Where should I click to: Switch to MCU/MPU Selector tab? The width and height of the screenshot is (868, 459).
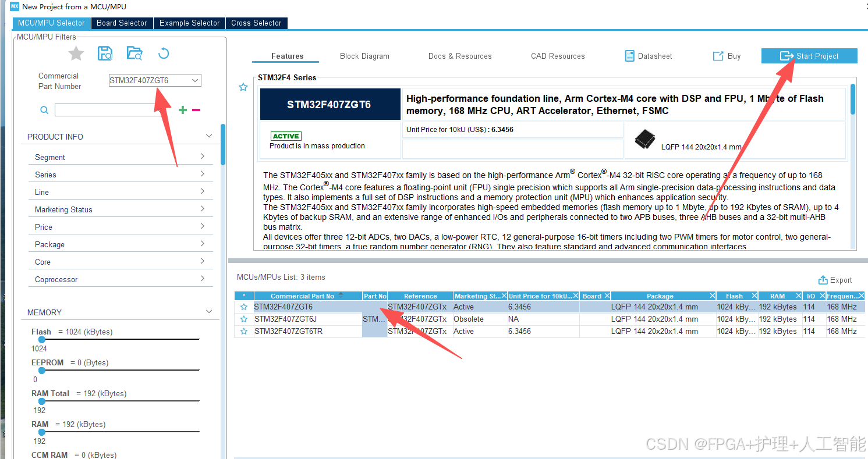[51, 23]
